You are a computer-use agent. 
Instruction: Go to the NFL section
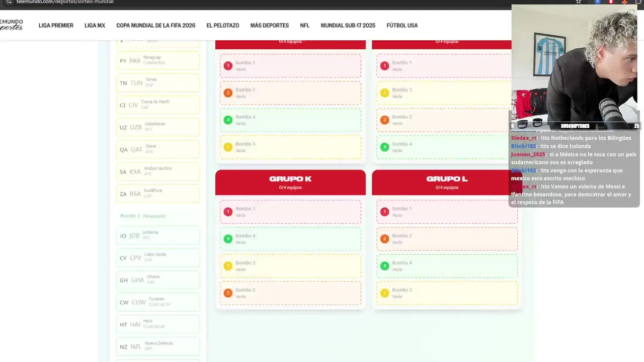304,26
